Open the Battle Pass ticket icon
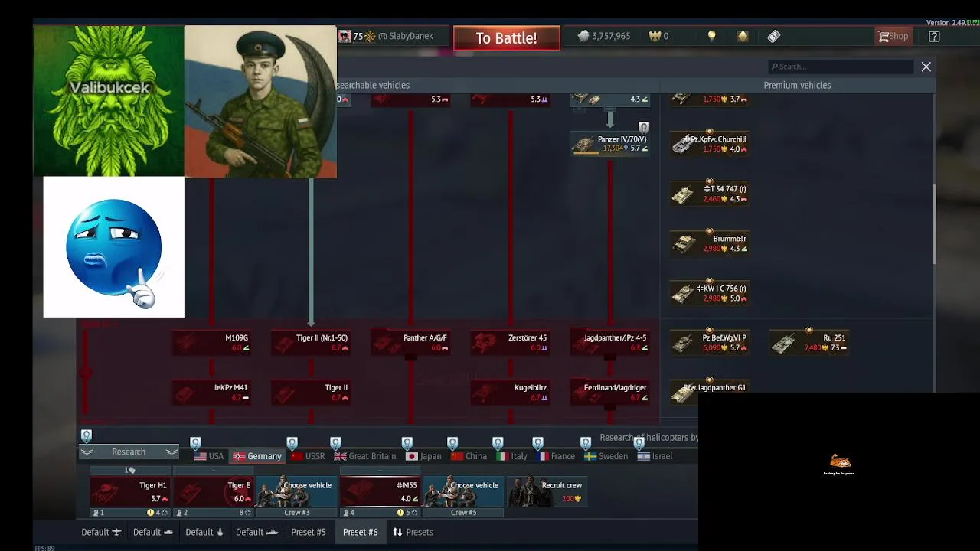The image size is (980, 551). pos(774,36)
